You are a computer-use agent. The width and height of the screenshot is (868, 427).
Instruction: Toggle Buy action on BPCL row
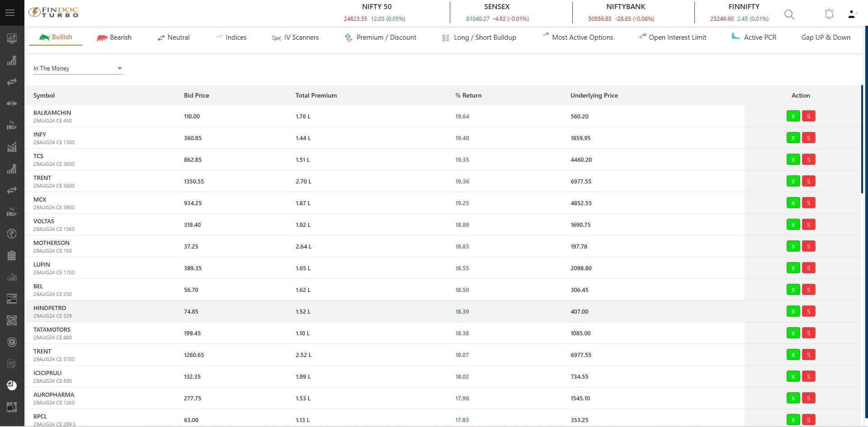(793, 420)
